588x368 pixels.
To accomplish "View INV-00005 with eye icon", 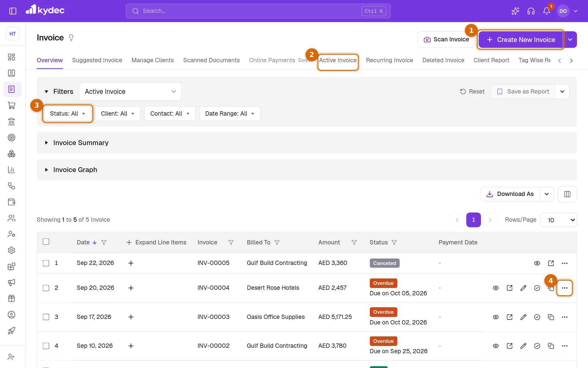I will 537,263.
